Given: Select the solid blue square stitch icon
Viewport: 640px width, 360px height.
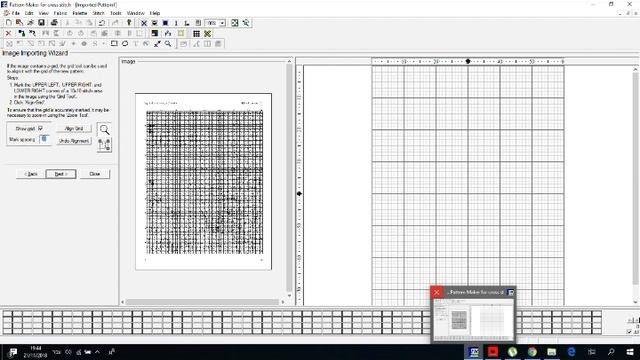Looking at the screenshot, I should point(165,23).
